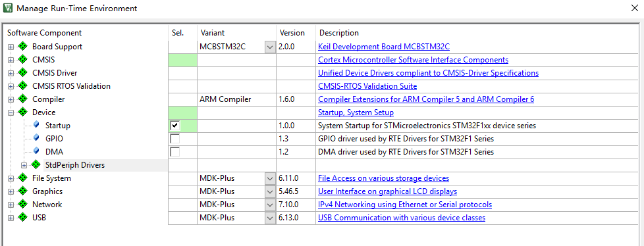Click the CMSIS Driver green diamond icon
The height and width of the screenshot is (246, 644).
click(x=22, y=73)
